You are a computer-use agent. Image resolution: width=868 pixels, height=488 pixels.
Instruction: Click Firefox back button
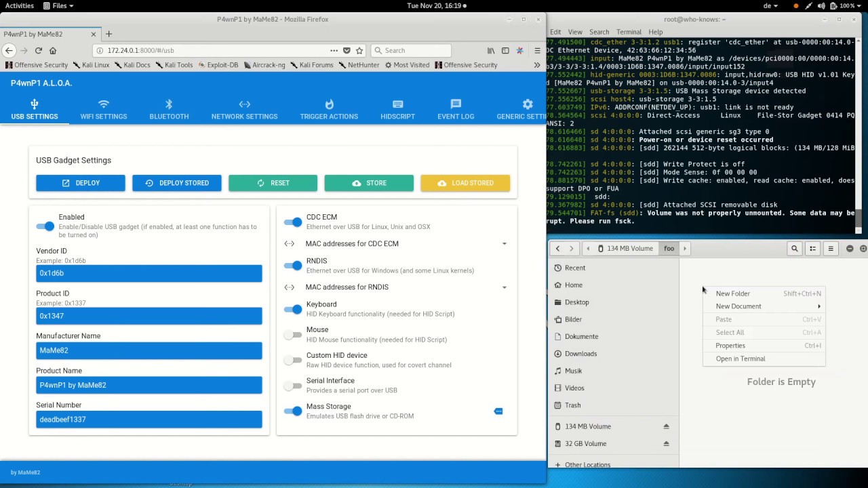coord(9,50)
